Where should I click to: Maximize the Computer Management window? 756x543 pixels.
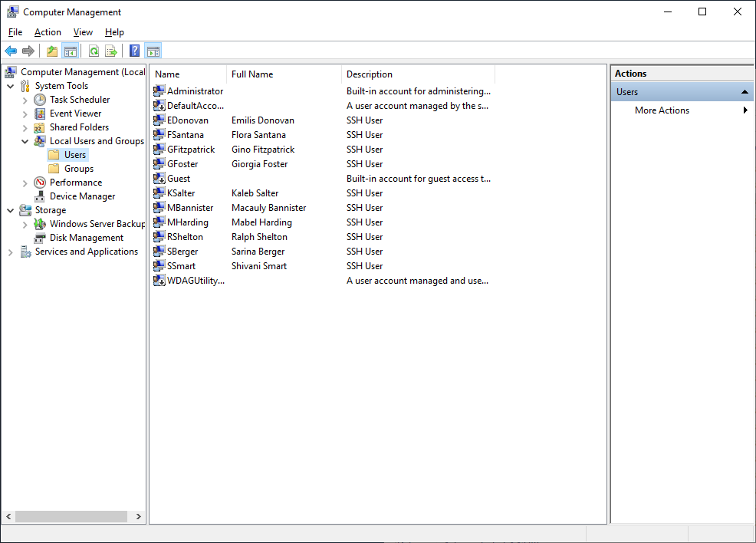(702, 12)
